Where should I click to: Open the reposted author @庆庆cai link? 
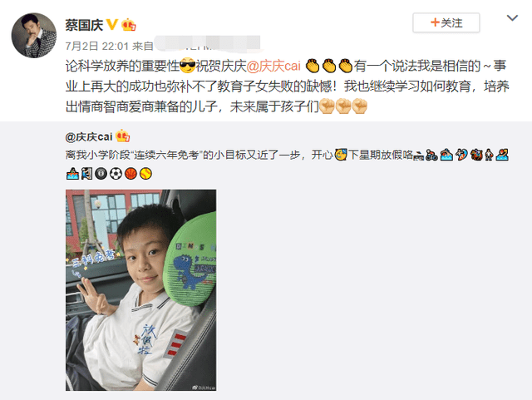coord(89,137)
